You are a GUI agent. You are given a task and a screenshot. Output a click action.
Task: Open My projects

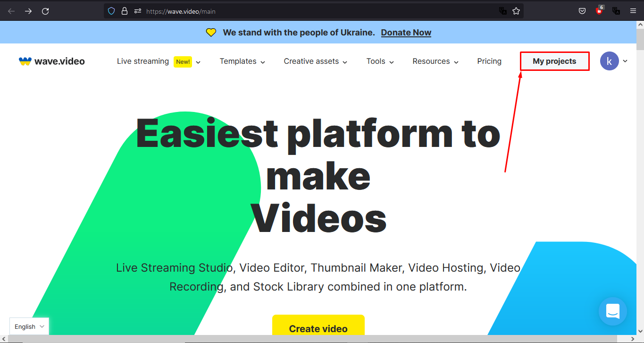click(x=554, y=61)
